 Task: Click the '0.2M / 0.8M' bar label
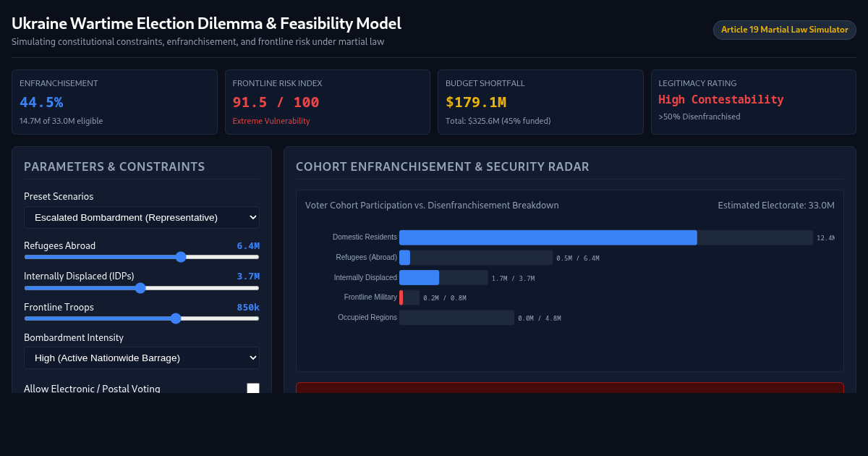[445, 298]
